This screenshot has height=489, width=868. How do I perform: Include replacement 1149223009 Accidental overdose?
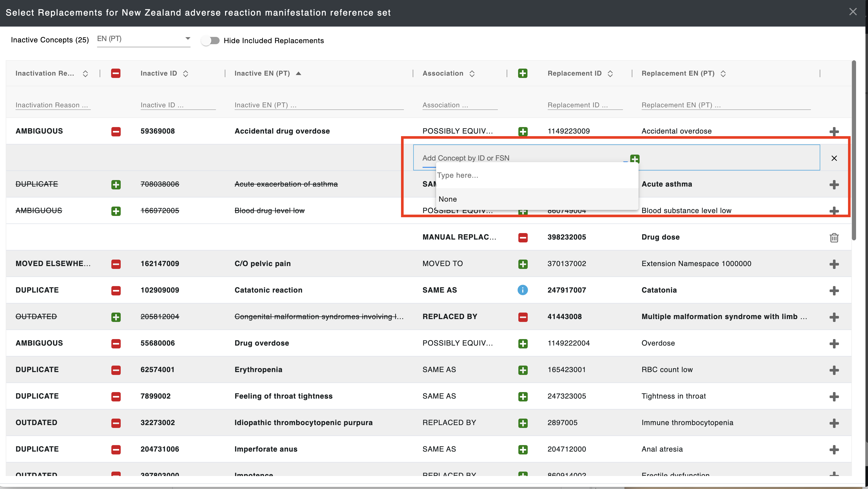(x=523, y=131)
